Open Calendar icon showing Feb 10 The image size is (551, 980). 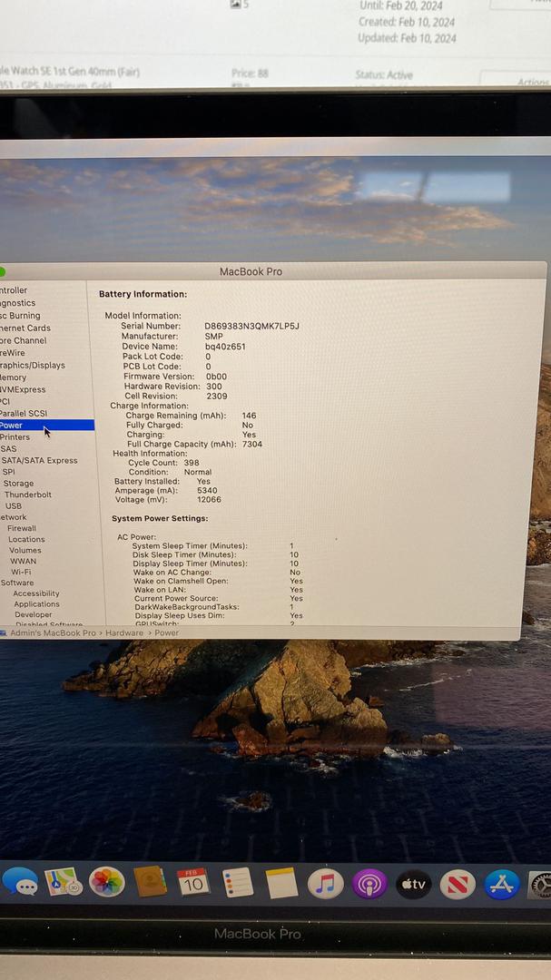tap(193, 882)
